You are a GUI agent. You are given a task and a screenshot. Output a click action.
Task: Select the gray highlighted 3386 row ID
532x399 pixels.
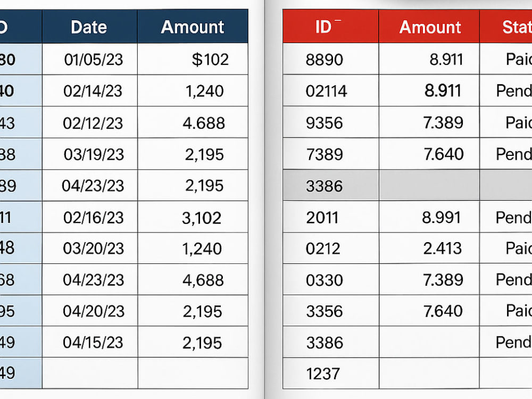coord(330,185)
